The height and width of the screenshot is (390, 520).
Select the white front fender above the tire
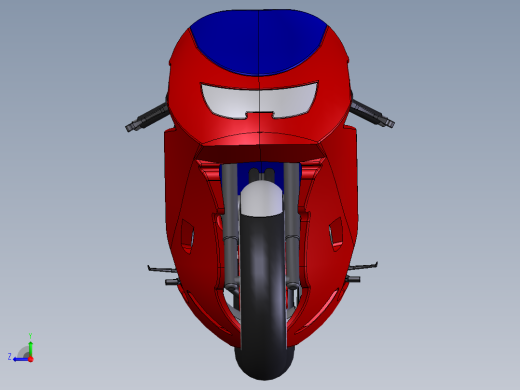click(x=262, y=198)
